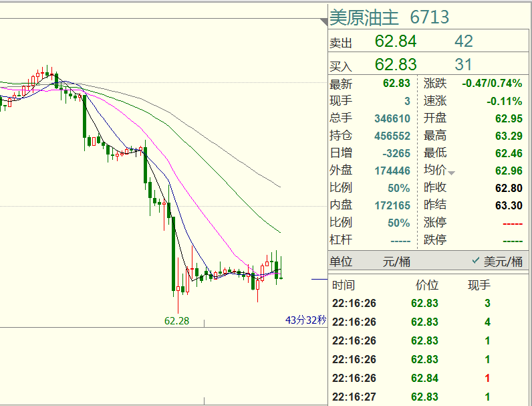Click sell price 62.84

coord(396,41)
